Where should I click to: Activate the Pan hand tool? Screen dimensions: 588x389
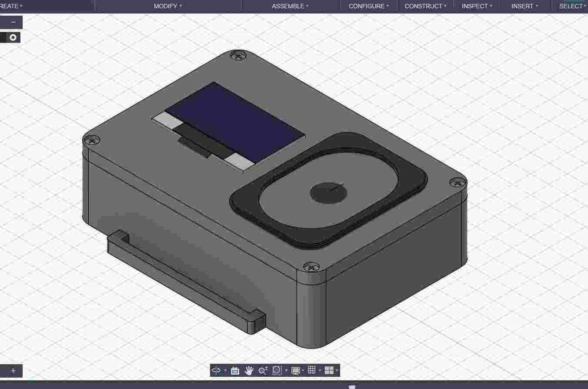click(x=249, y=370)
